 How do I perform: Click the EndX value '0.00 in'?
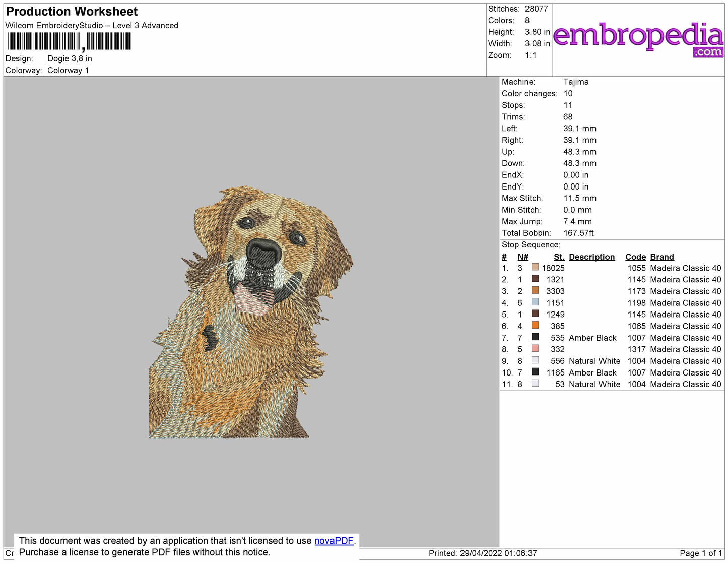tap(576, 175)
